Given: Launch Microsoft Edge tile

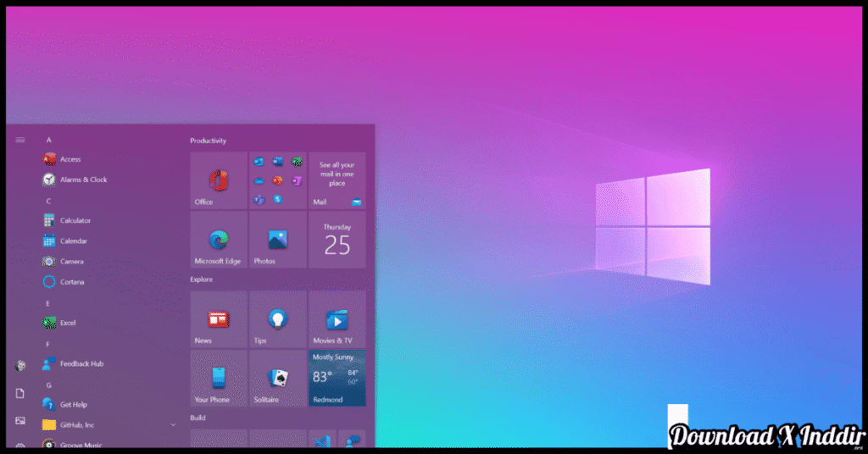Looking at the screenshot, I should pyautogui.click(x=219, y=240).
